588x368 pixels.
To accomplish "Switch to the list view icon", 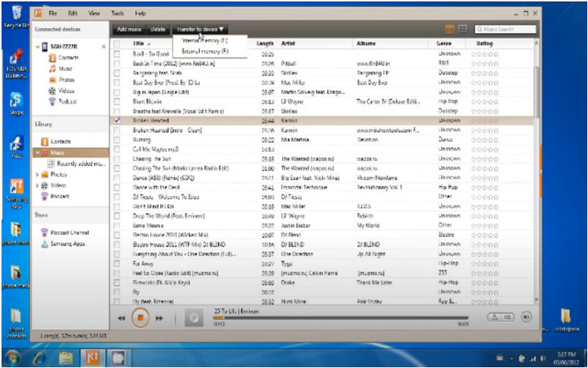I will (463, 29).
